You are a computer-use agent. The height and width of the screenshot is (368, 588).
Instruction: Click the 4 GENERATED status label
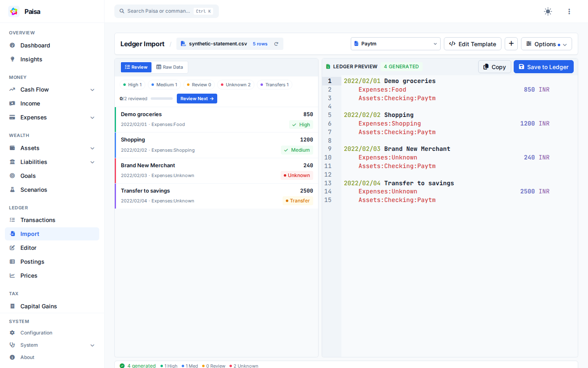point(401,67)
